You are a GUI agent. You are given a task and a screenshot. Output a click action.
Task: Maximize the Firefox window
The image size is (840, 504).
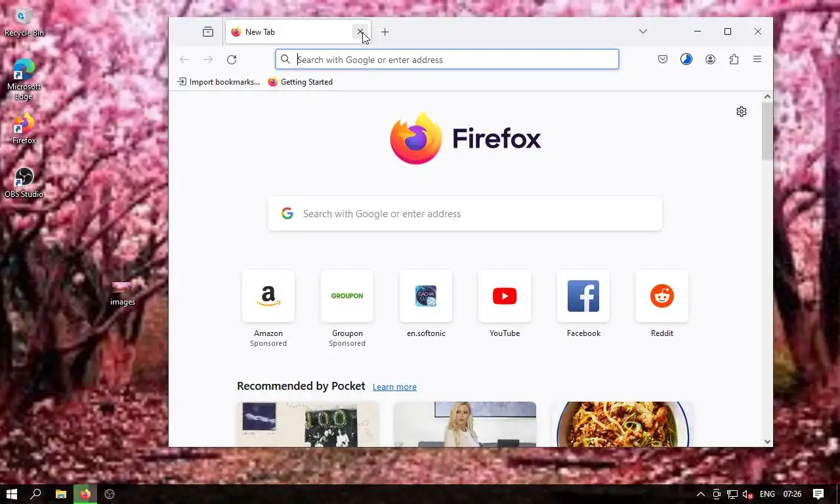pos(728,31)
